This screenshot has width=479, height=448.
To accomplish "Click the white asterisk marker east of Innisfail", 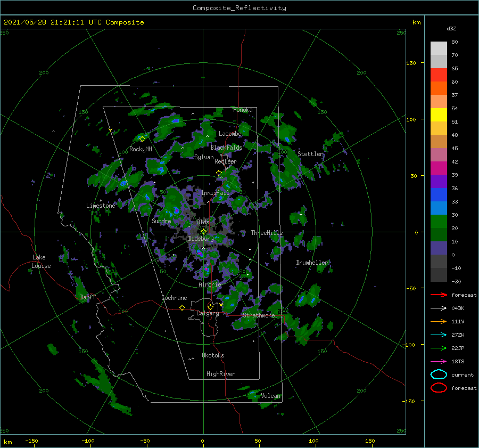I will coord(253,183).
